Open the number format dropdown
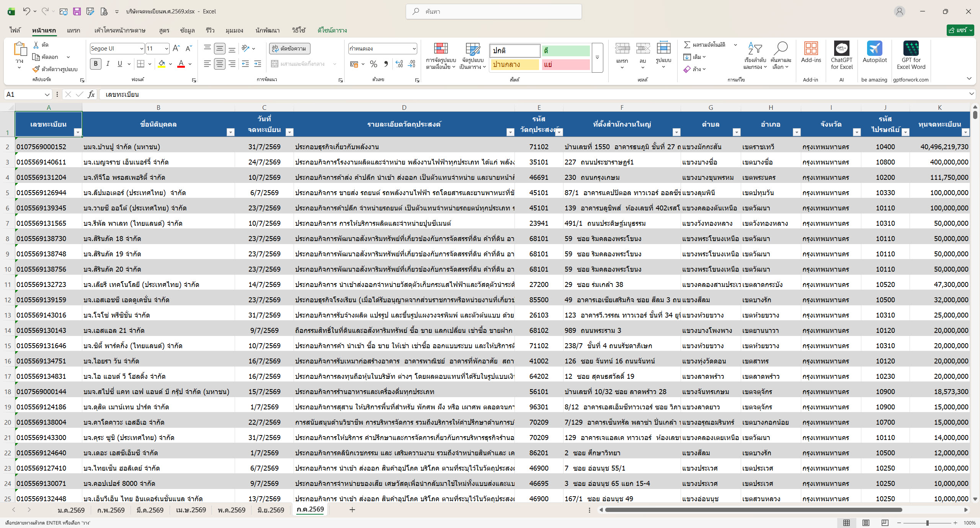The image size is (980, 528). 414,49
